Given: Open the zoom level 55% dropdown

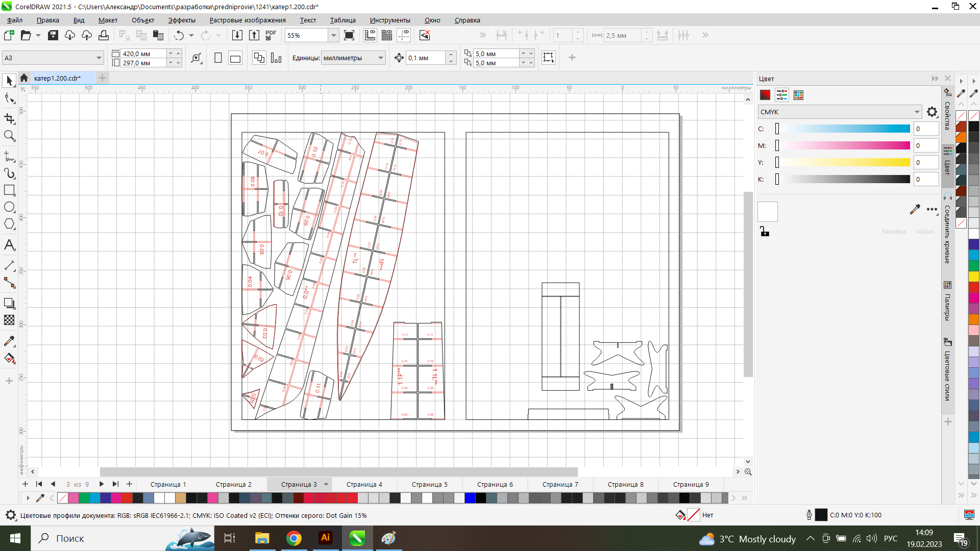Looking at the screenshot, I should pyautogui.click(x=333, y=35).
